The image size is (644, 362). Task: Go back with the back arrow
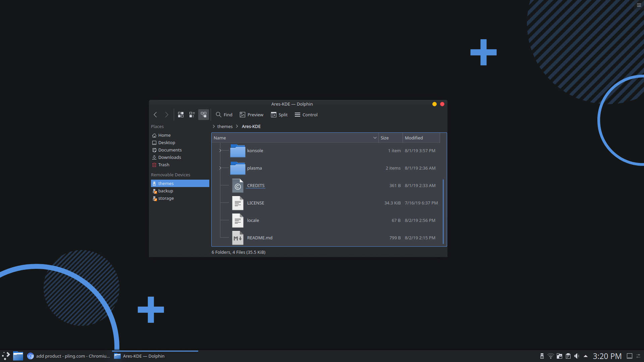(155, 115)
